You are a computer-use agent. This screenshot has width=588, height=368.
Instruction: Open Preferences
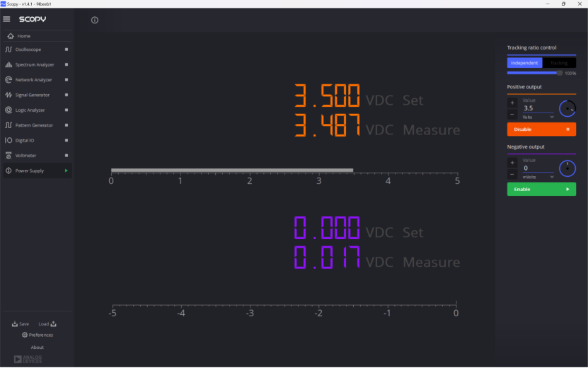(37, 335)
